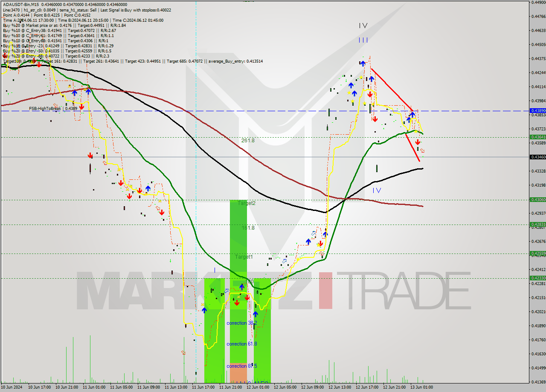Click the 11 Jun 17:00 time label
This screenshot has height=392, width=546.
204,387
